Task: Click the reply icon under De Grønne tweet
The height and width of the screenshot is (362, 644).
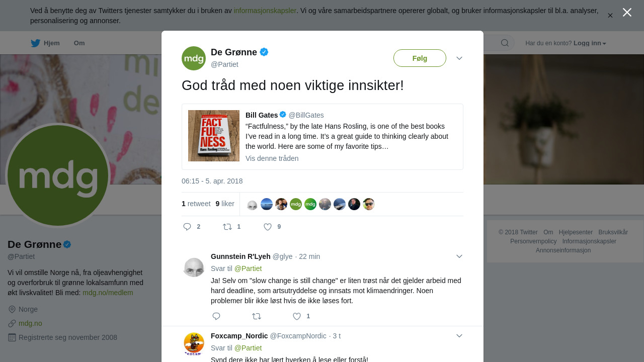Action: click(187, 227)
